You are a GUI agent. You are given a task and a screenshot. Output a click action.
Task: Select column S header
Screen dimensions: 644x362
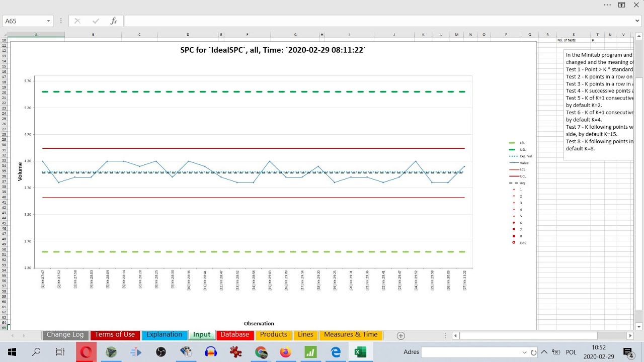[x=574, y=35]
